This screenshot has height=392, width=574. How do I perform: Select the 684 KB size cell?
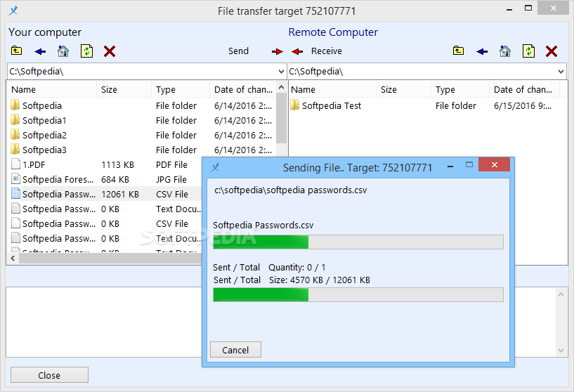point(115,179)
